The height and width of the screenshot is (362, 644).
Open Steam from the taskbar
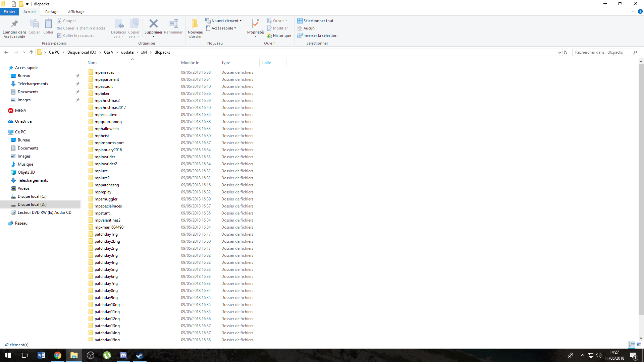(x=140, y=355)
